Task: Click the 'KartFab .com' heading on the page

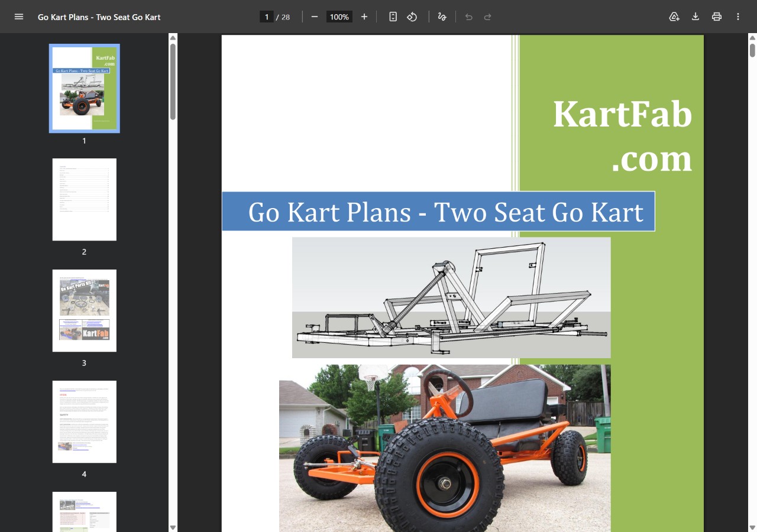Action: tap(622, 136)
